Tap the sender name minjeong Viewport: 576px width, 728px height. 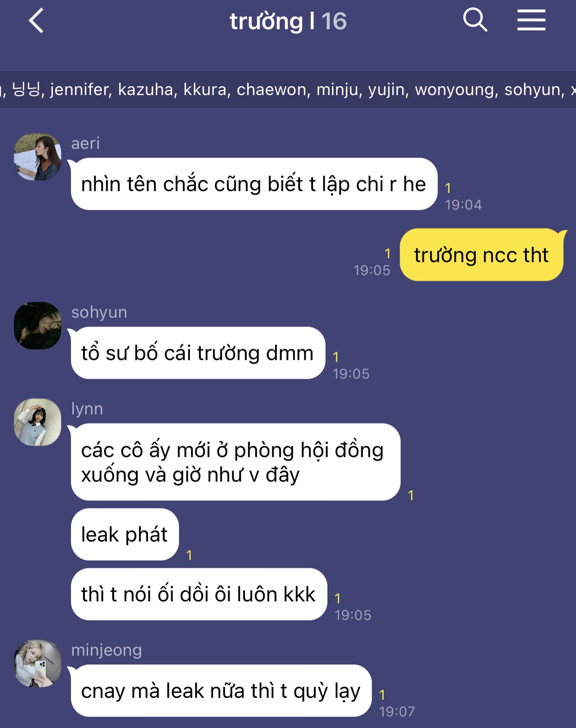[x=107, y=650]
